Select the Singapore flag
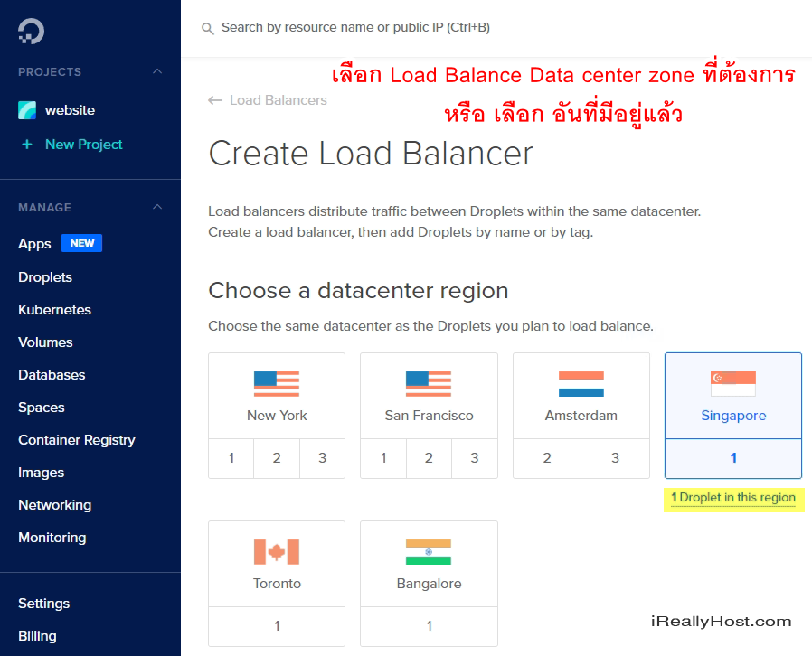This screenshot has height=656, width=812. coord(733,384)
